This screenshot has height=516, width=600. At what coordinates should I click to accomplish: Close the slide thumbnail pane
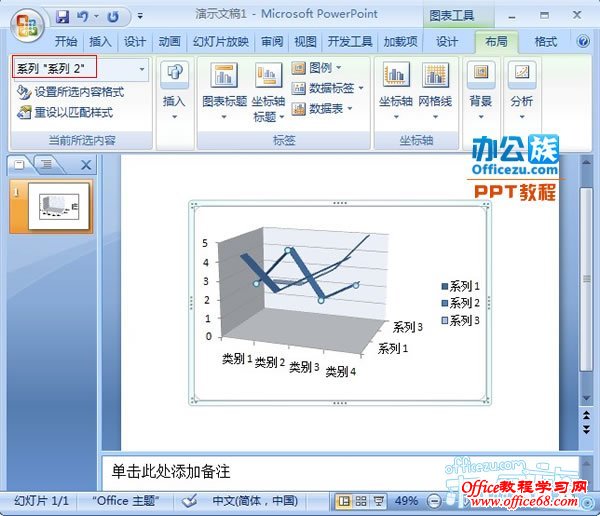[86, 165]
